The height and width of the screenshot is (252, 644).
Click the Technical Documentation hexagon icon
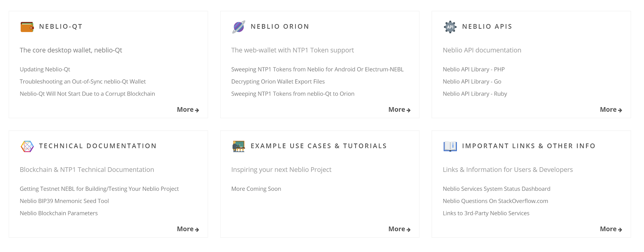point(27,146)
